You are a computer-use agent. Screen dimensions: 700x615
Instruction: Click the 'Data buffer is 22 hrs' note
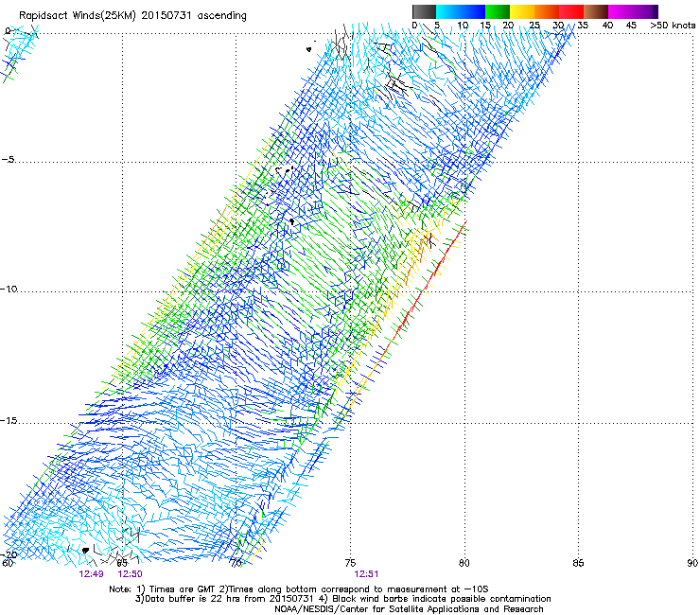click(342, 599)
